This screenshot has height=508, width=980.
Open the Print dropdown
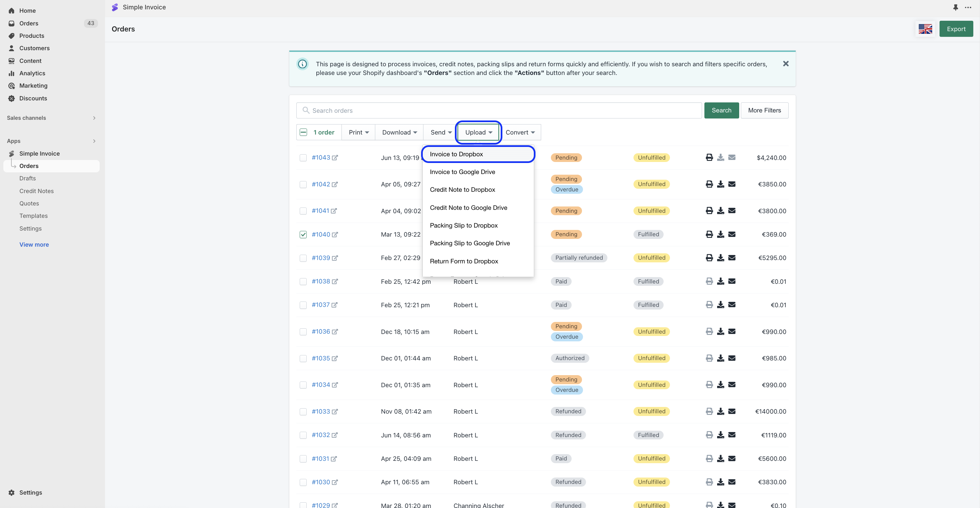[x=358, y=133]
